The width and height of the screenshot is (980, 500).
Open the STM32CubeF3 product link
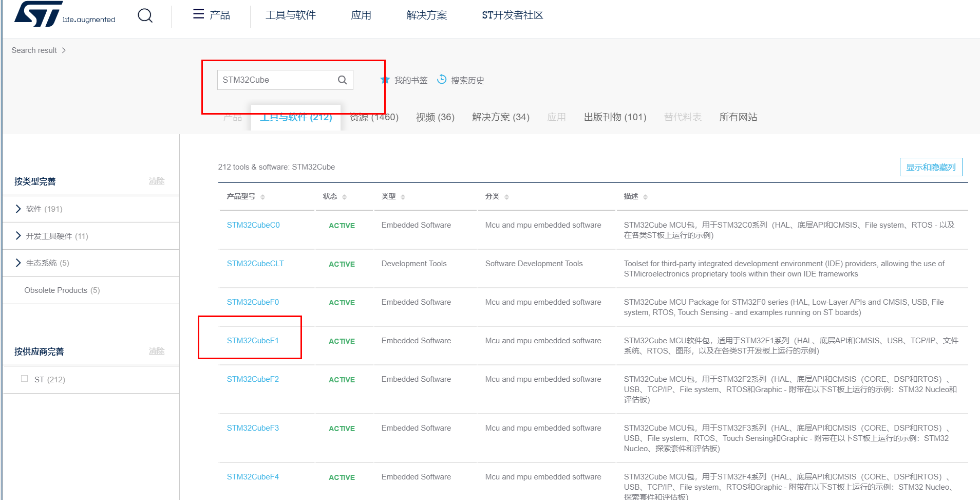pyautogui.click(x=253, y=428)
